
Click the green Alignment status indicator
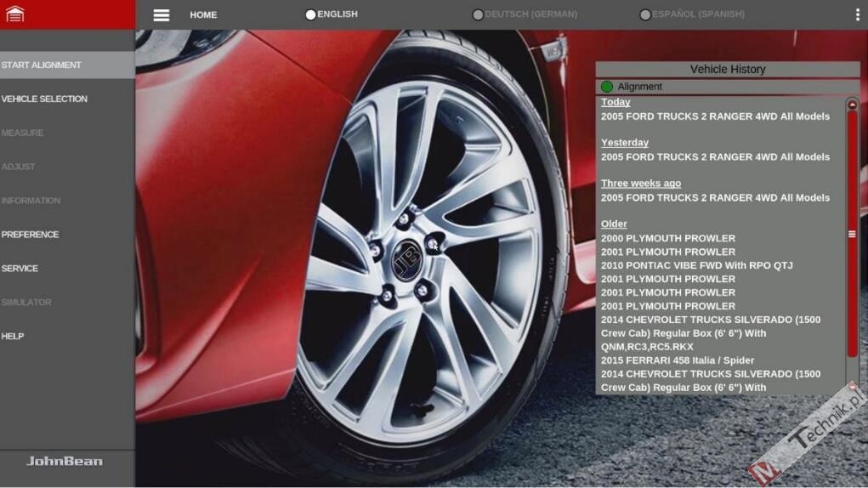[x=607, y=87]
